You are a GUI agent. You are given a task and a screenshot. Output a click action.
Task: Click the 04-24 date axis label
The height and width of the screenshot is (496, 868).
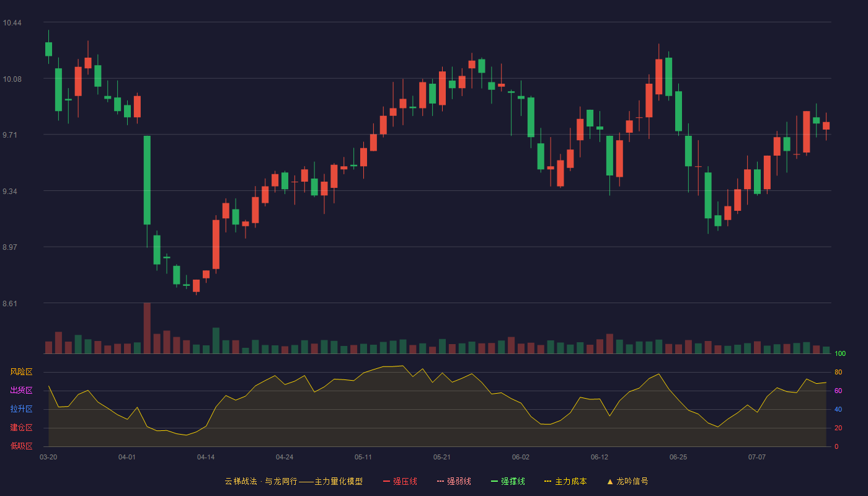click(x=285, y=457)
